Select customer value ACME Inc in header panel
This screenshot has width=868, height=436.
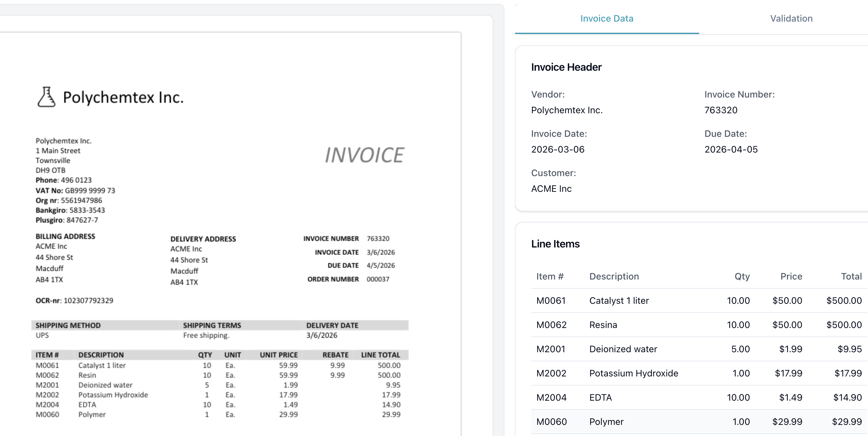click(551, 189)
